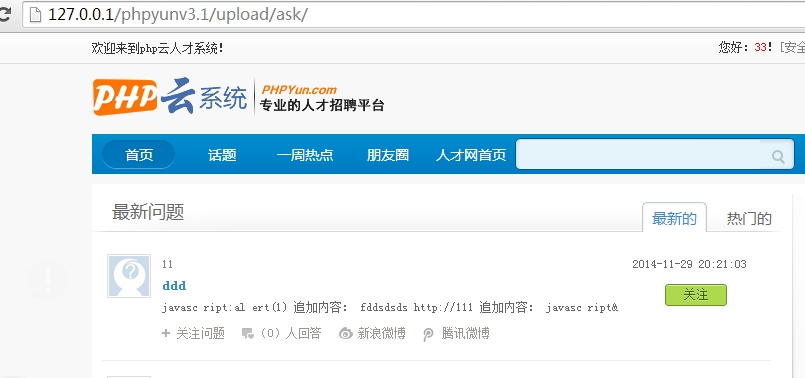
Task: Click the PHPYun.com tagline text
Action: tap(299, 90)
